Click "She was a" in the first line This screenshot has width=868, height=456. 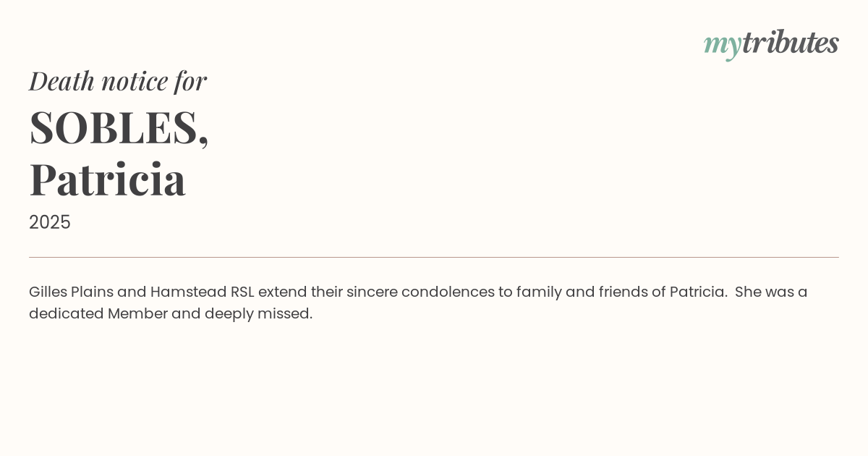[771, 292]
